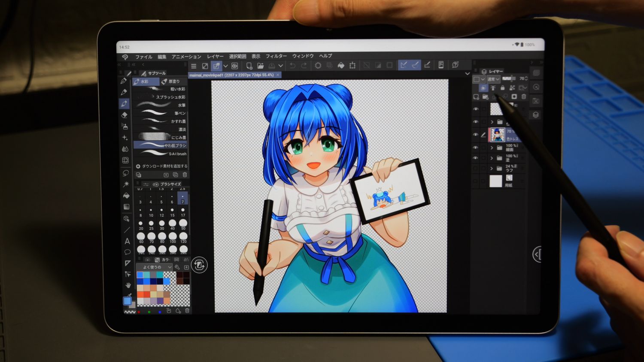
Task: Click the Open file folder icon
Action: [x=260, y=66]
